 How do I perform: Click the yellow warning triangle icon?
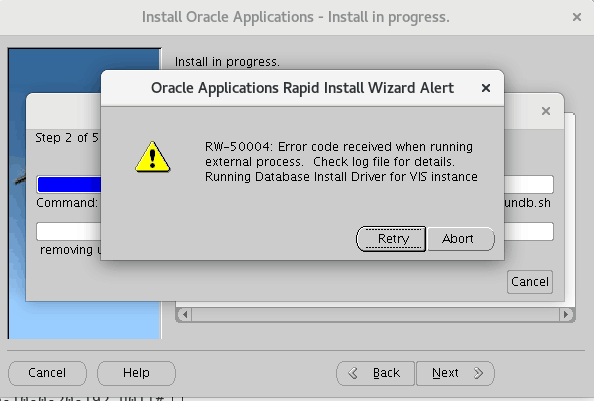point(153,157)
